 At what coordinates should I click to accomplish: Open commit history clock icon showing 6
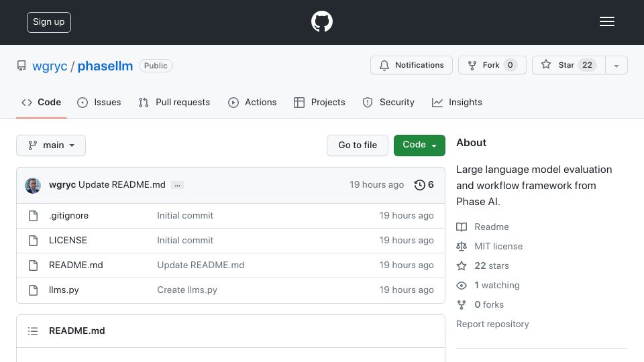click(x=424, y=185)
